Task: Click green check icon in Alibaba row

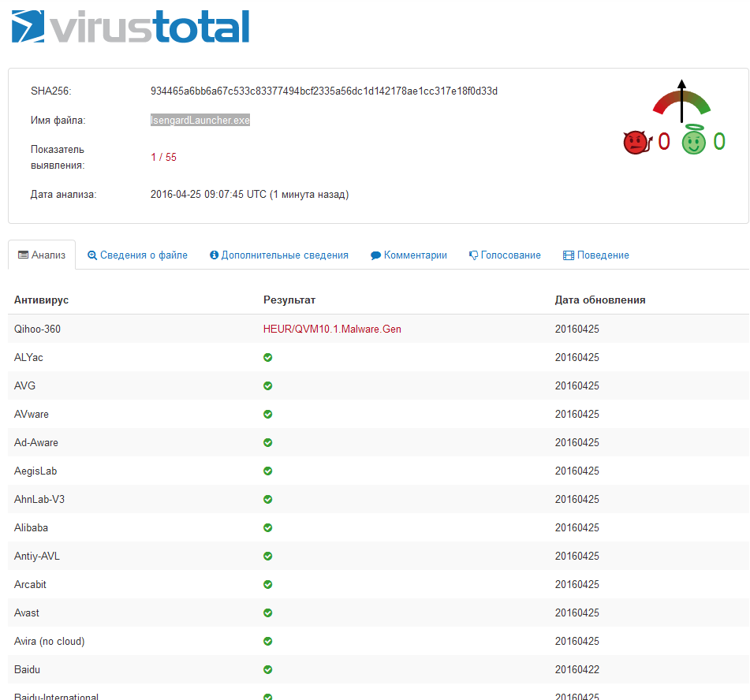Action: tap(268, 527)
